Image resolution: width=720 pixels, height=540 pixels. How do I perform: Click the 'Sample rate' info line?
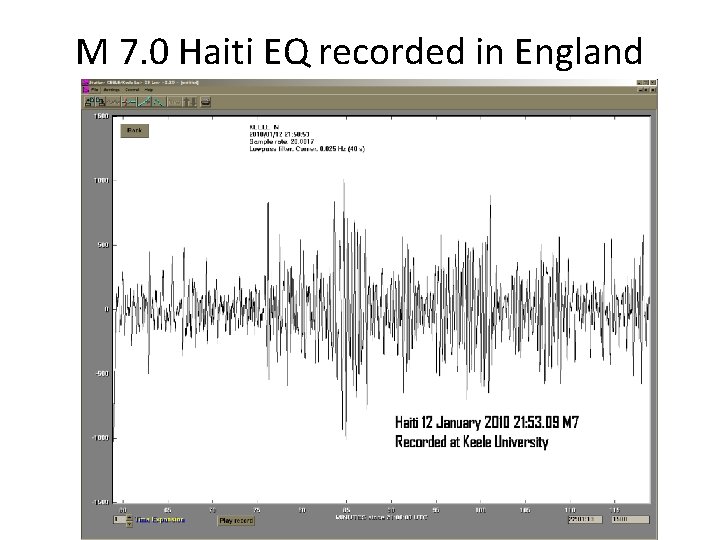[281, 141]
